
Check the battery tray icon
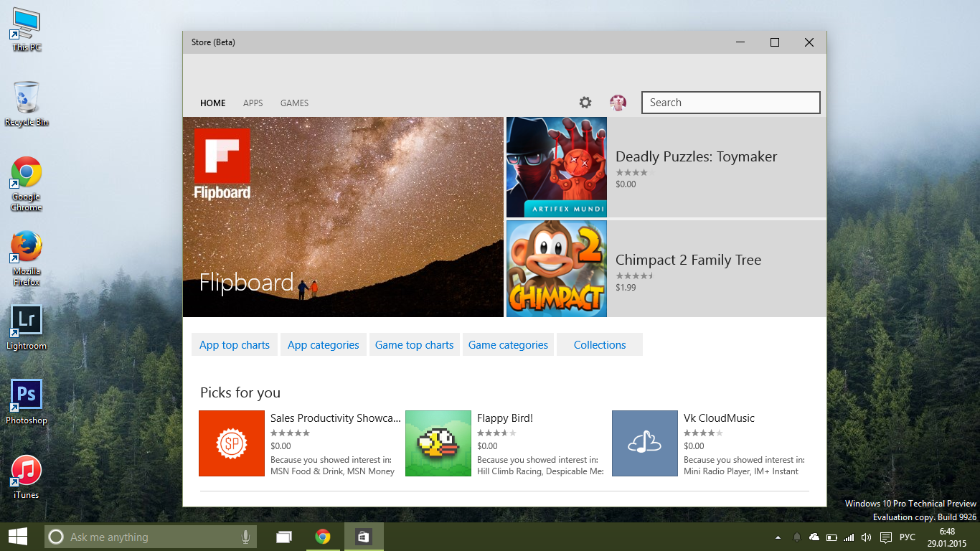[831, 537]
